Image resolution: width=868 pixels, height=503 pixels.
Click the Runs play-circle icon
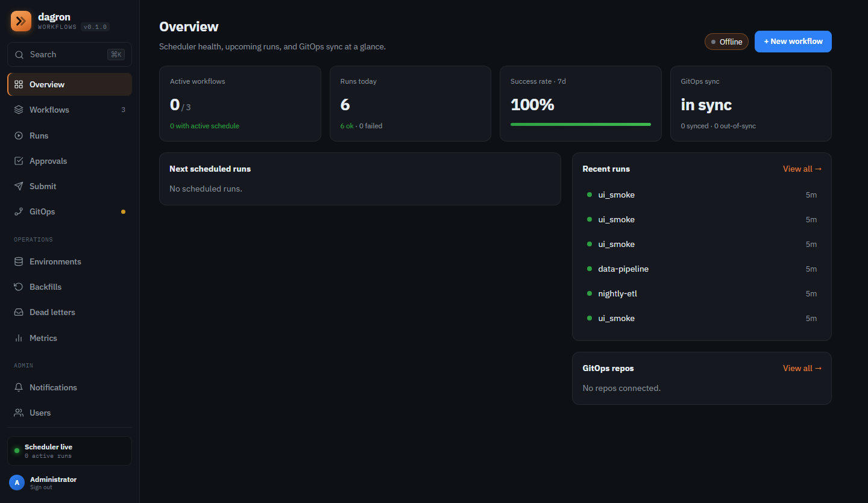(19, 136)
